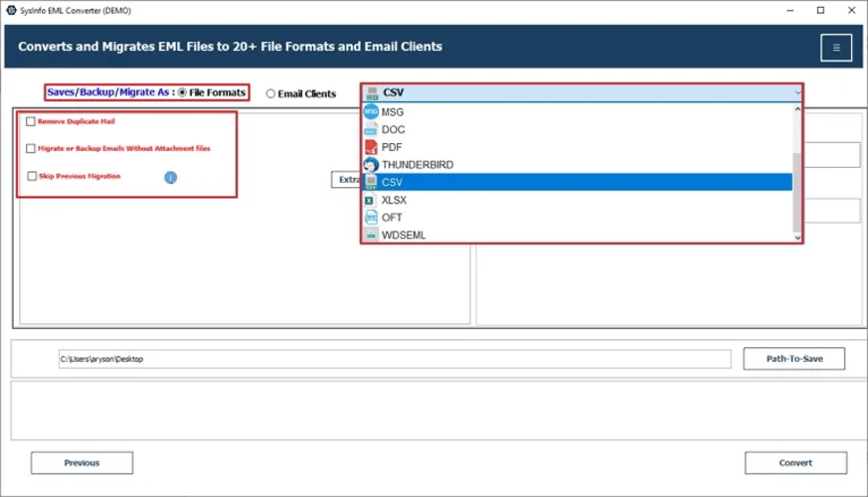The image size is (868, 497).
Task: Close the SysInfo EML Converter window
Action: (851, 11)
